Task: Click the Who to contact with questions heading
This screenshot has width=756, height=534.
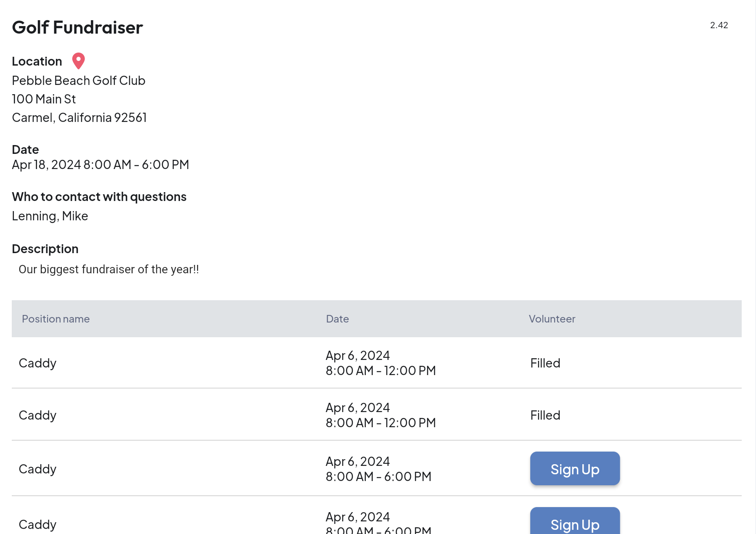Action: [99, 197]
